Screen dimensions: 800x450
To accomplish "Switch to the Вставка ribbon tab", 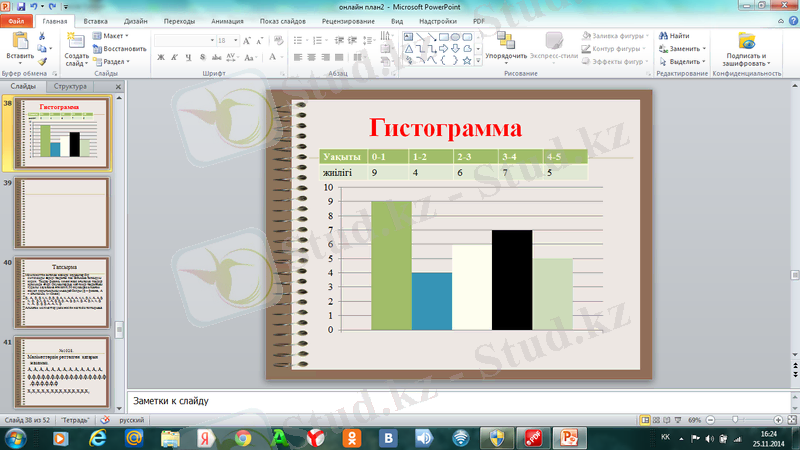I will tap(96, 20).
